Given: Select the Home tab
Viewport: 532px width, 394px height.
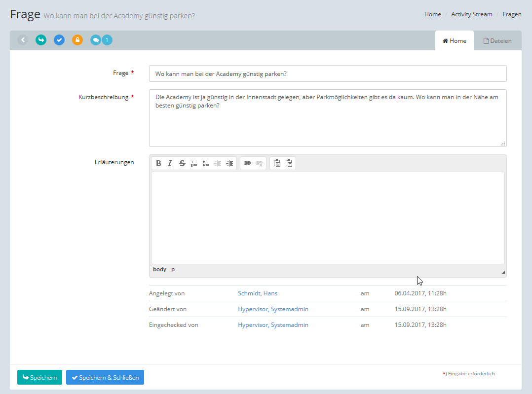Looking at the screenshot, I should 454,41.
